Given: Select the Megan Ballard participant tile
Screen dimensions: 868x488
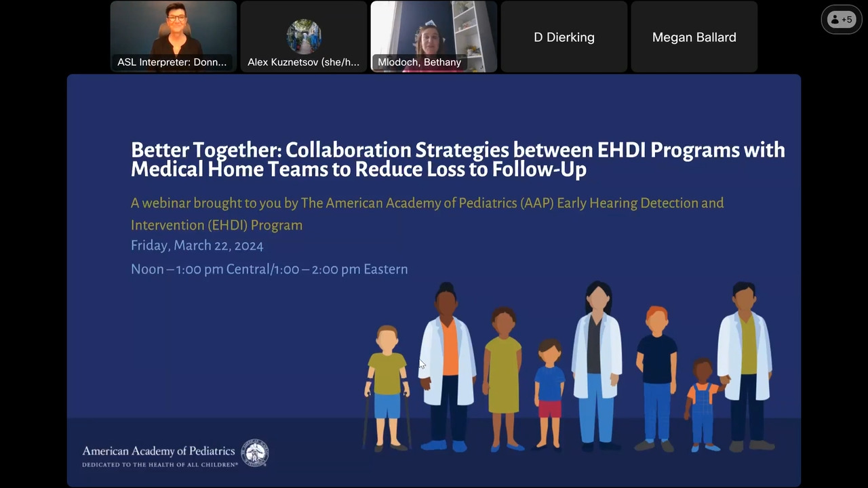Looking at the screenshot, I should [694, 37].
